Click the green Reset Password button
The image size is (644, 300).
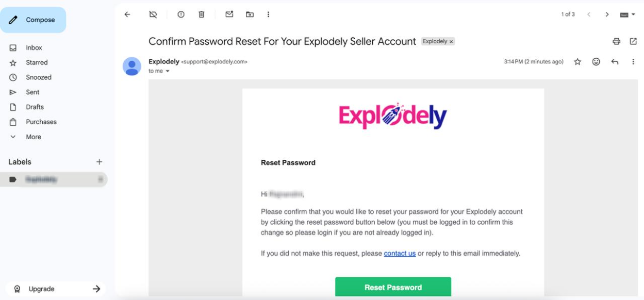click(393, 287)
